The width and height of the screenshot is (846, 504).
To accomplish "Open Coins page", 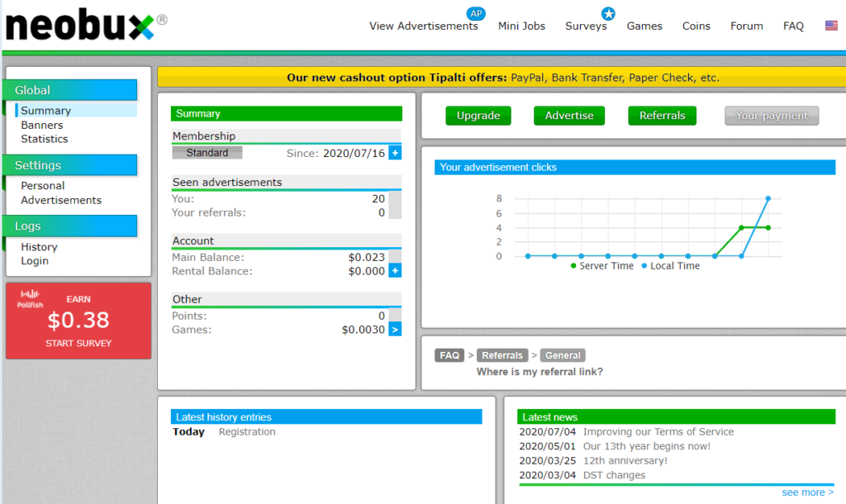I will coord(696,26).
